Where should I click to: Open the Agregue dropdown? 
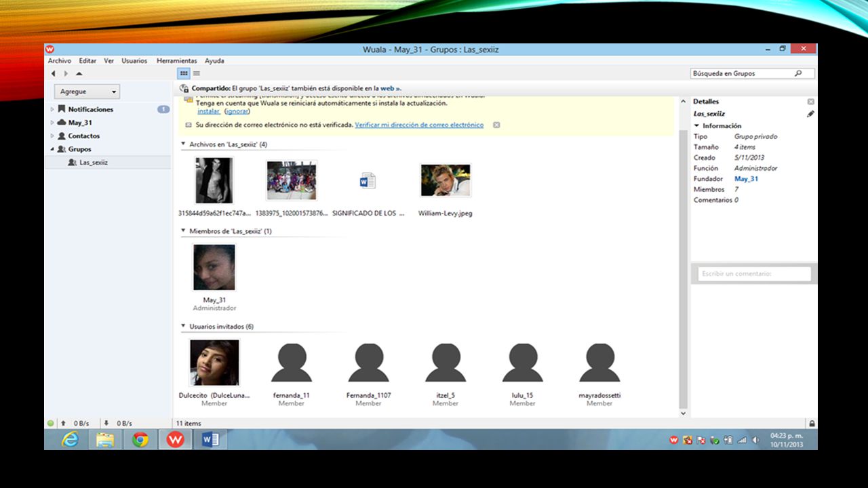(87, 91)
